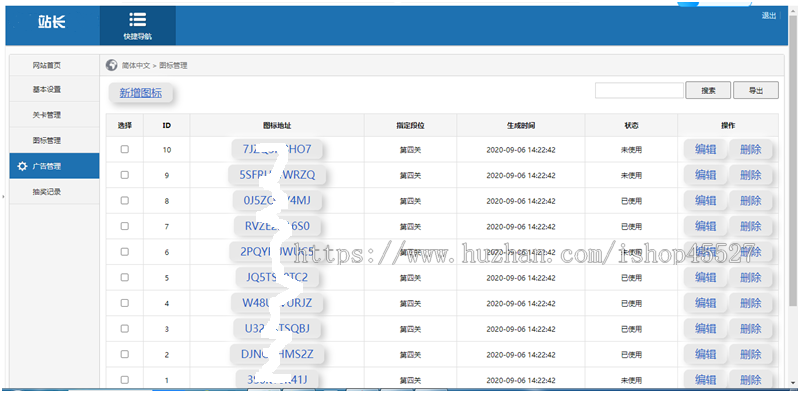Click 已使用 status in ID 8 row
The height and width of the screenshot is (393, 800).
631,201
